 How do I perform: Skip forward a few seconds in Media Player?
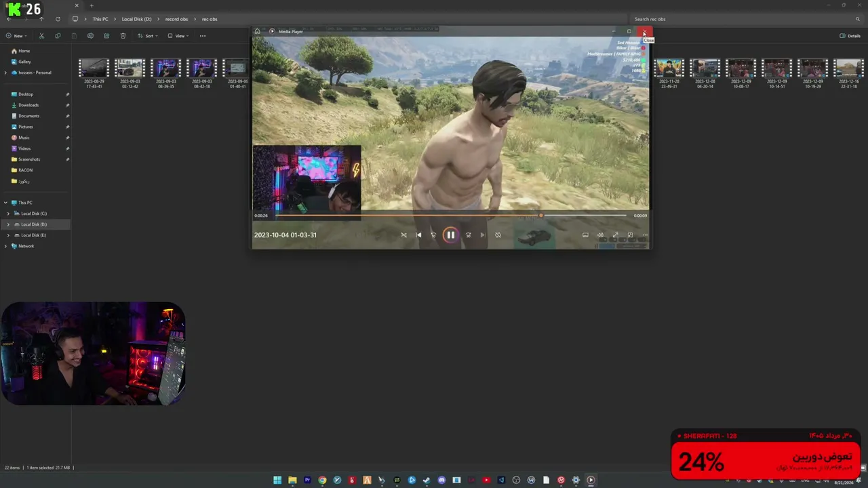468,235
